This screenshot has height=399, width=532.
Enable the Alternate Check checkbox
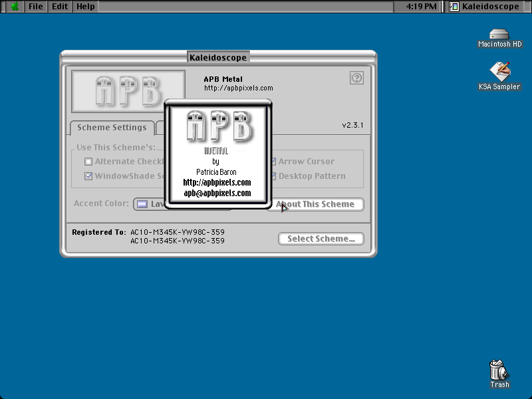pyautogui.click(x=88, y=162)
